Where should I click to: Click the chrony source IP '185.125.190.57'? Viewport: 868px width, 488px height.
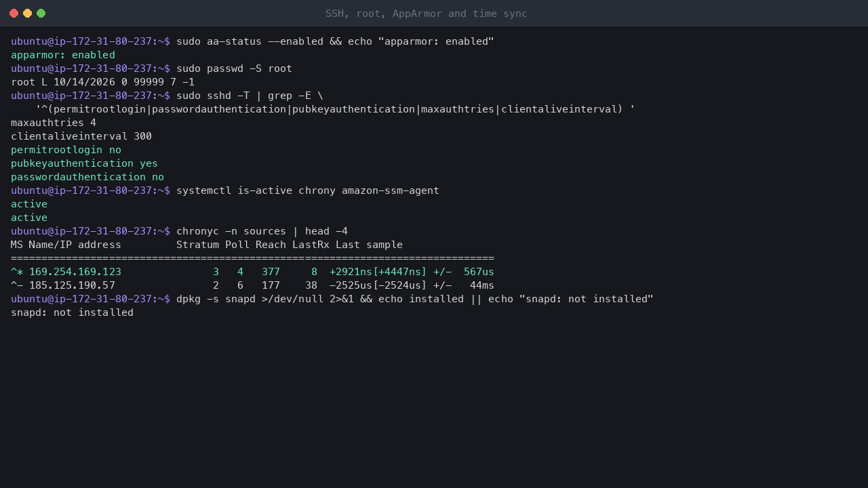[72, 285]
